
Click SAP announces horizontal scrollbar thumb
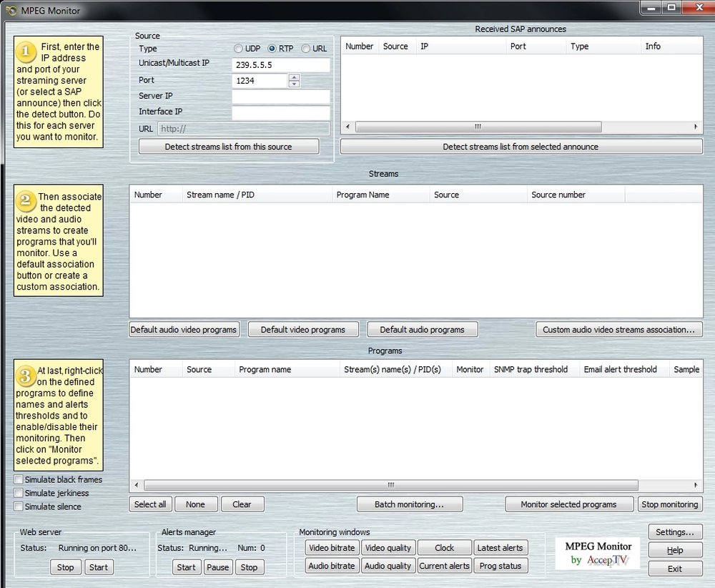(x=478, y=127)
